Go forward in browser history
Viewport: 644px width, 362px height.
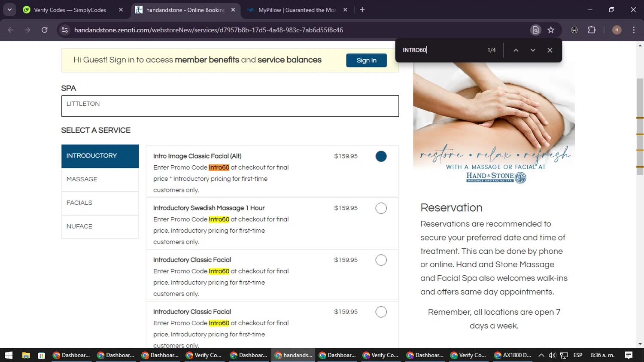pos(27,30)
